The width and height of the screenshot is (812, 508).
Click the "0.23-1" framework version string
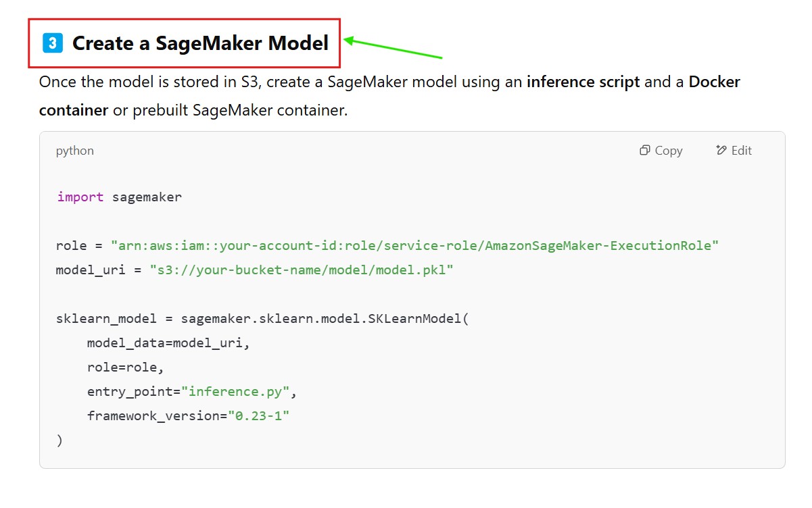(x=259, y=416)
